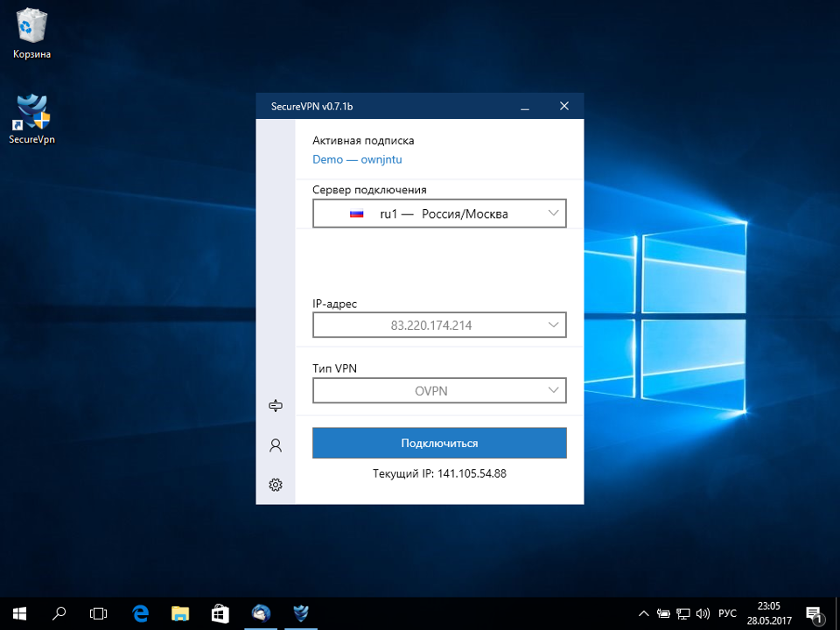The height and width of the screenshot is (630, 840).
Task: Open the Windows Store taskbar icon
Action: 220,613
